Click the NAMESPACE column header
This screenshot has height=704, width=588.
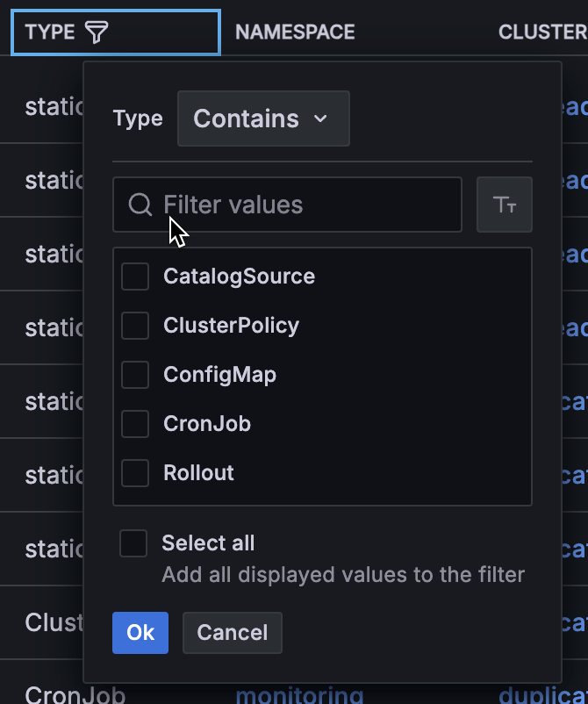click(295, 32)
